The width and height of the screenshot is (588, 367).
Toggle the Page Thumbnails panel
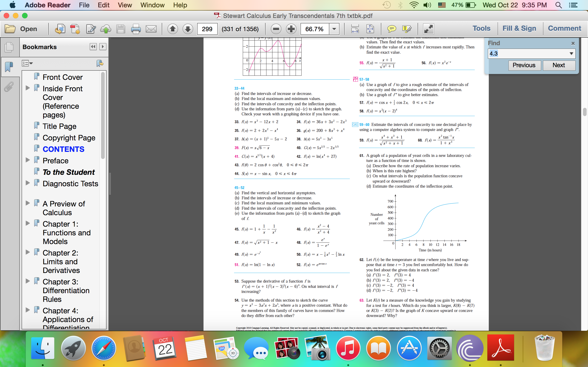coord(9,47)
